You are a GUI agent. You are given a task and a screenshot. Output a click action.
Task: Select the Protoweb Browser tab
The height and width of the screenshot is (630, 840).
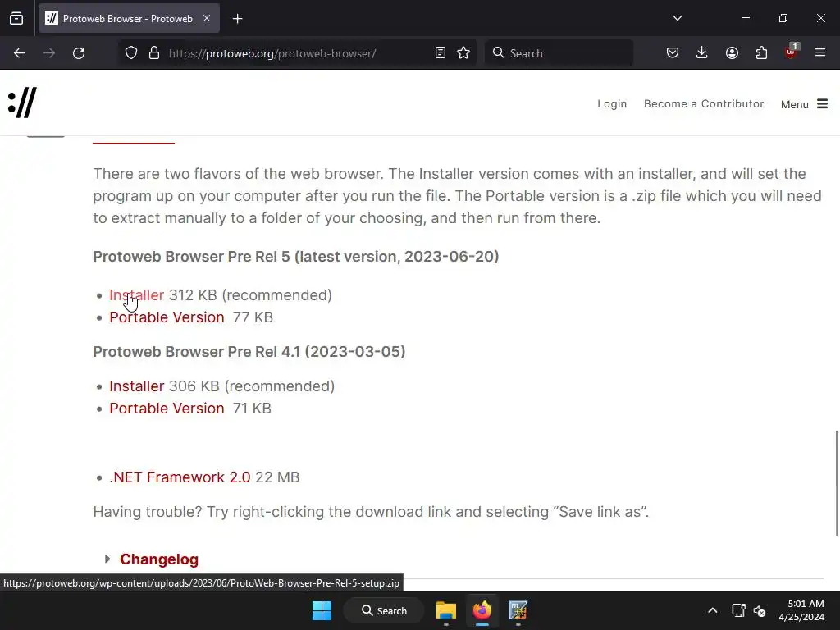coord(129,19)
